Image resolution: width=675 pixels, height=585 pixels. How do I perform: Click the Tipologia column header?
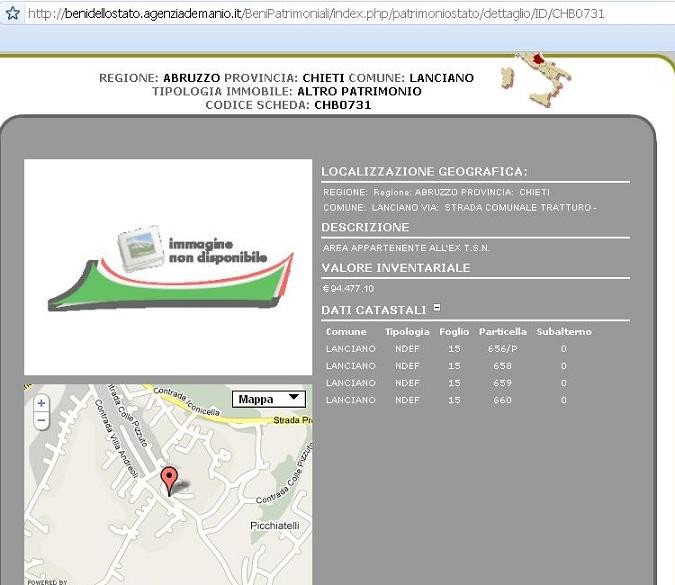(x=407, y=331)
